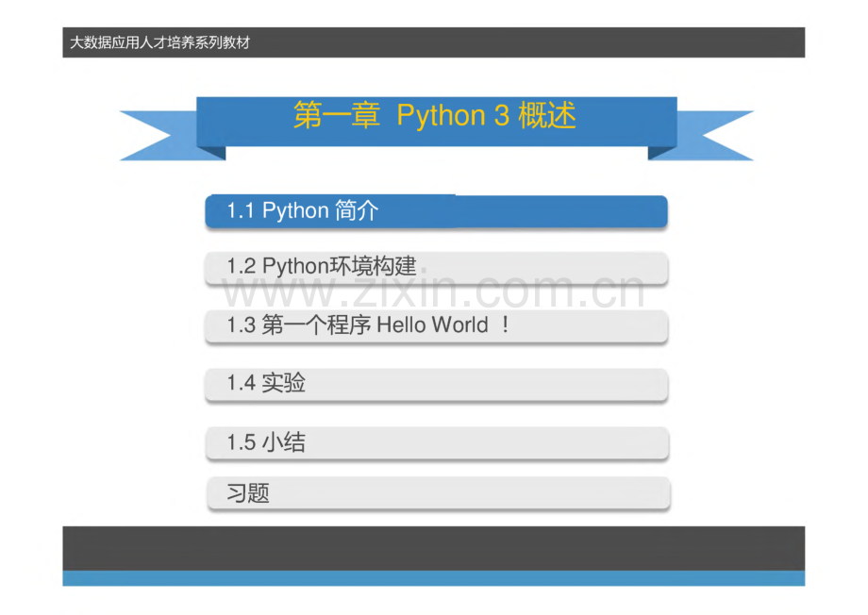Click the dark fold under the banner right side
The image size is (868, 615).
pyautogui.click(x=660, y=151)
